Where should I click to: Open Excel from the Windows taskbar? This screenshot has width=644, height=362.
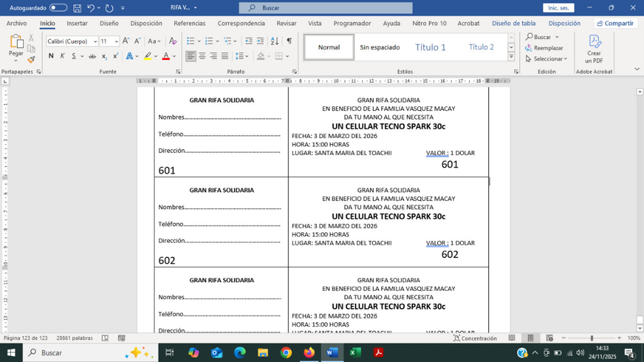click(355, 352)
